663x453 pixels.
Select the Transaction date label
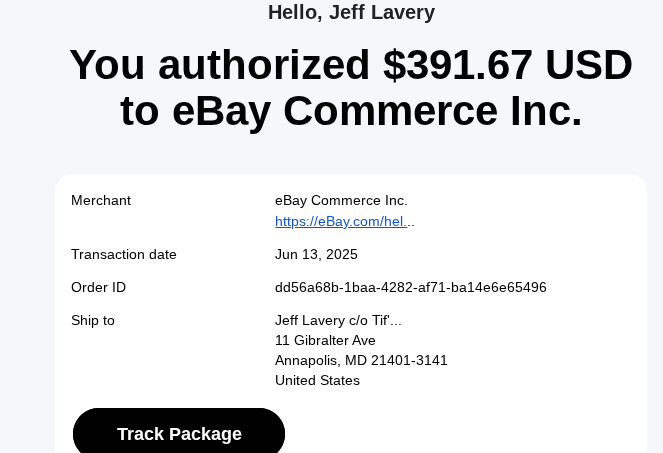point(124,254)
